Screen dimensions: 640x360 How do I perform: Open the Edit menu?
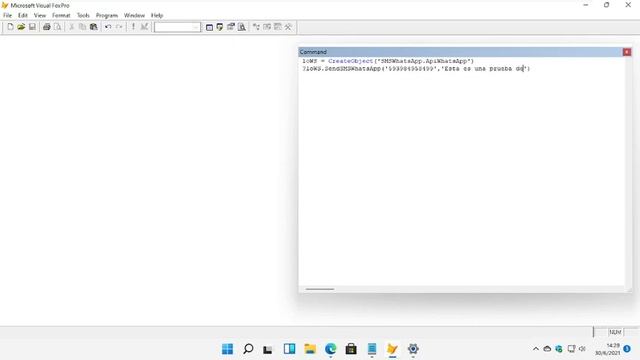point(22,15)
